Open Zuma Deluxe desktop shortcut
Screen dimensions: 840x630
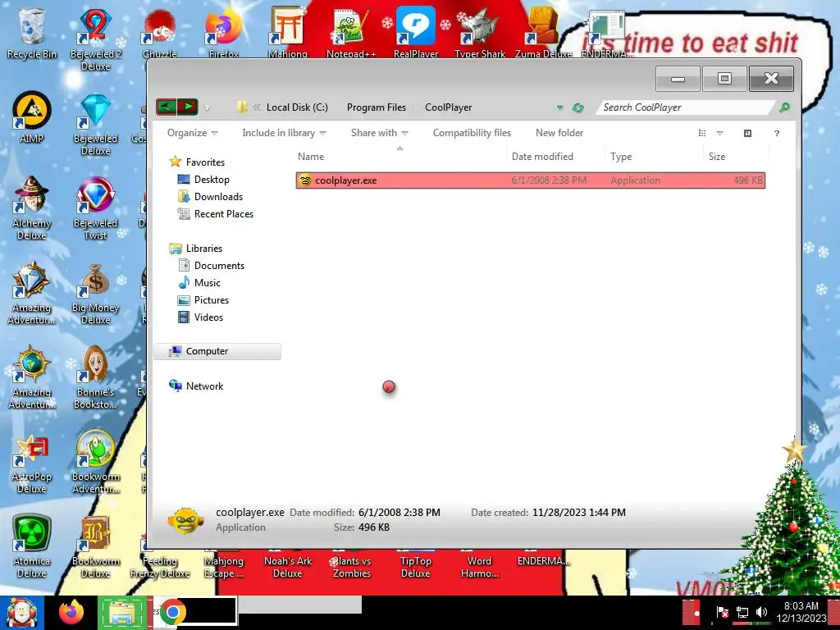pyautogui.click(x=543, y=32)
